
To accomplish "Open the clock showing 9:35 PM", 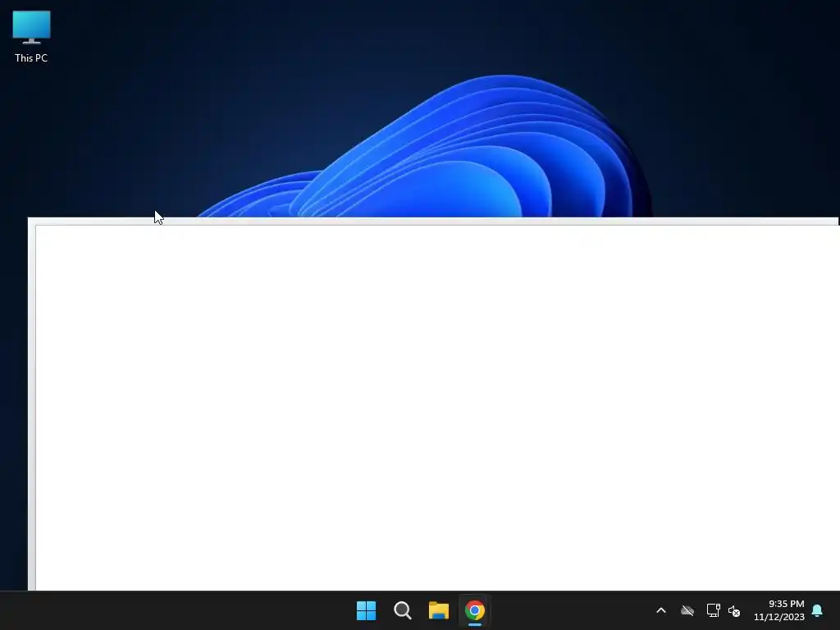I will [786, 604].
